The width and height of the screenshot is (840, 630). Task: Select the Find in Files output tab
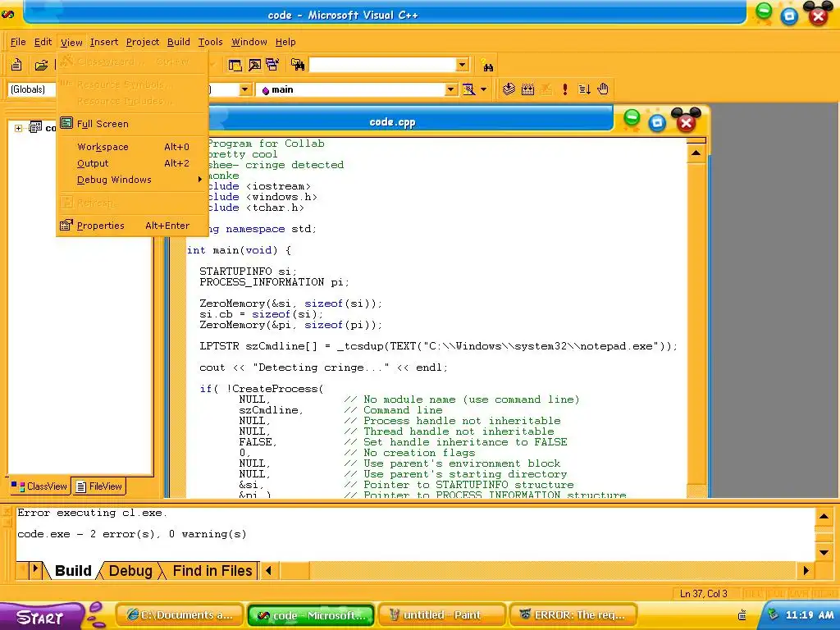[212, 571]
